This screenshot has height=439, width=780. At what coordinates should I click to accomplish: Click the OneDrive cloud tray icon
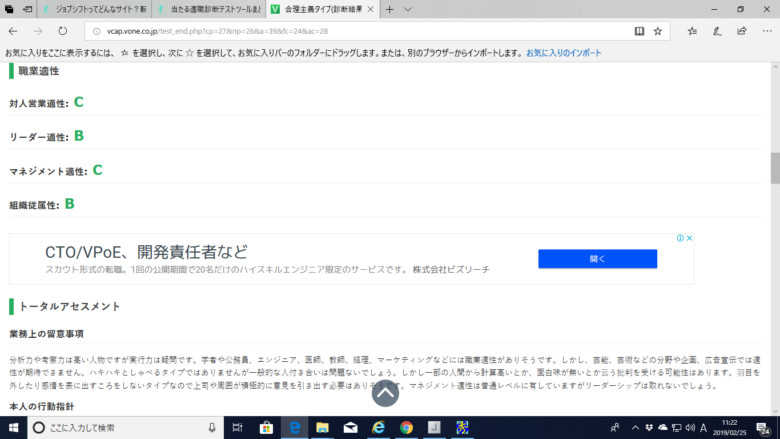coord(663,428)
